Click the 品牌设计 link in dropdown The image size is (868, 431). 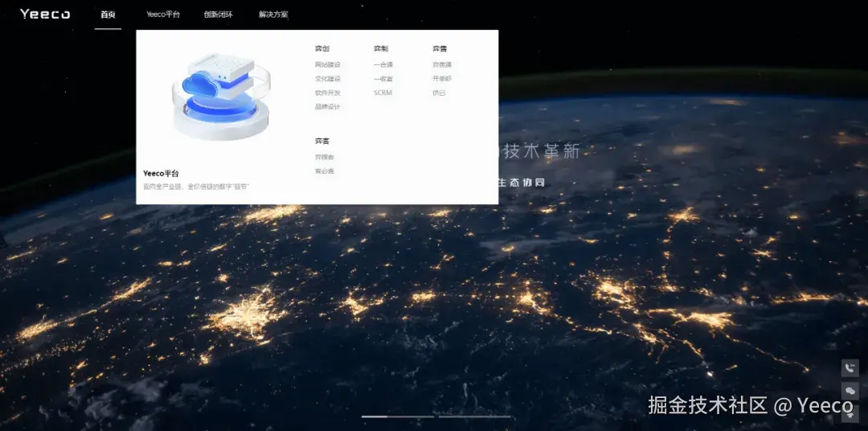tap(328, 106)
